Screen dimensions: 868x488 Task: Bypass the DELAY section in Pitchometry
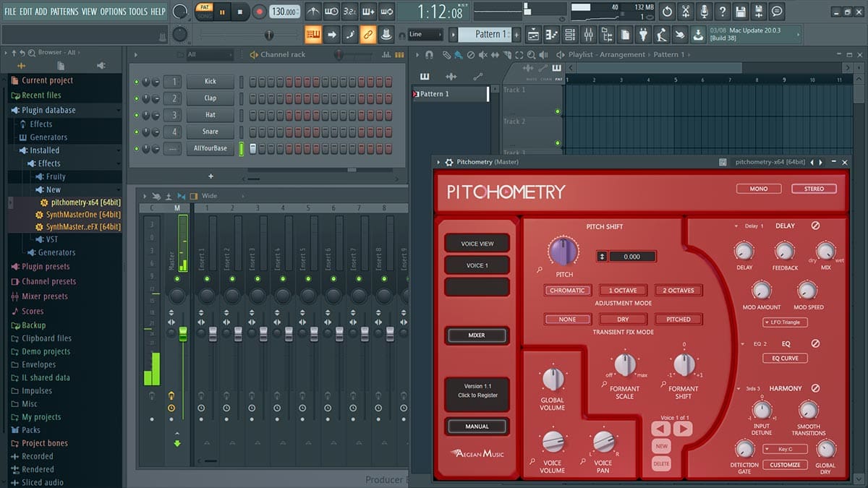[x=815, y=226]
